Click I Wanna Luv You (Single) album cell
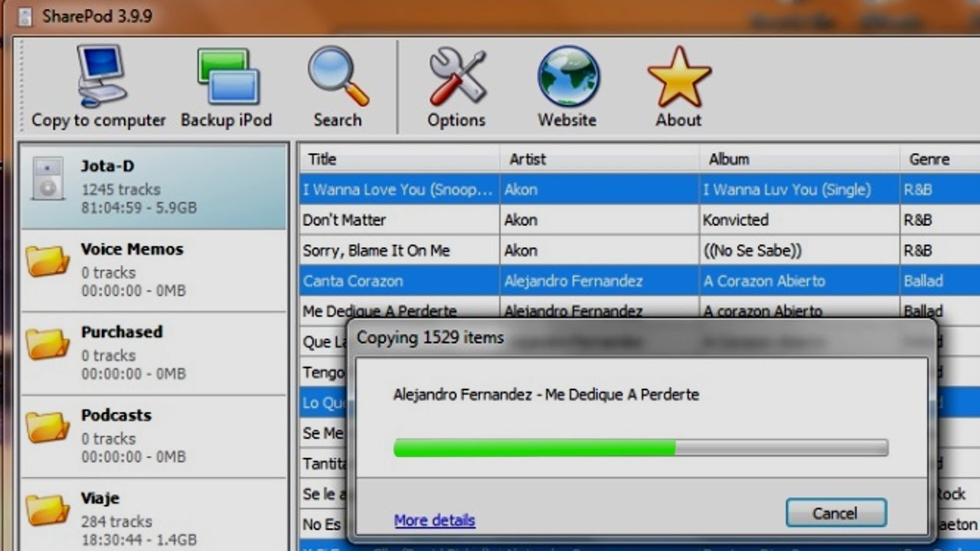 [799, 190]
